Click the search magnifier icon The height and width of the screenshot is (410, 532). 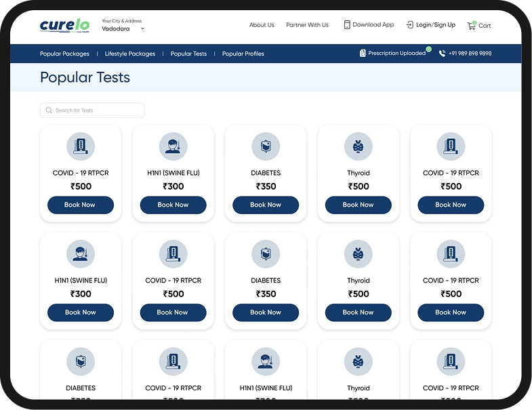click(x=49, y=110)
